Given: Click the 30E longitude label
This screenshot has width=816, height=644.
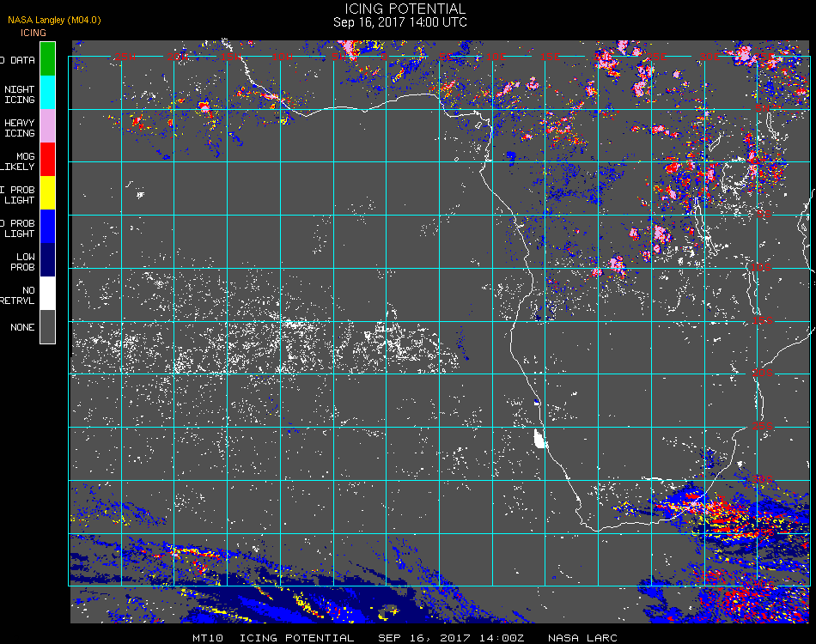Looking at the screenshot, I should 709,57.
